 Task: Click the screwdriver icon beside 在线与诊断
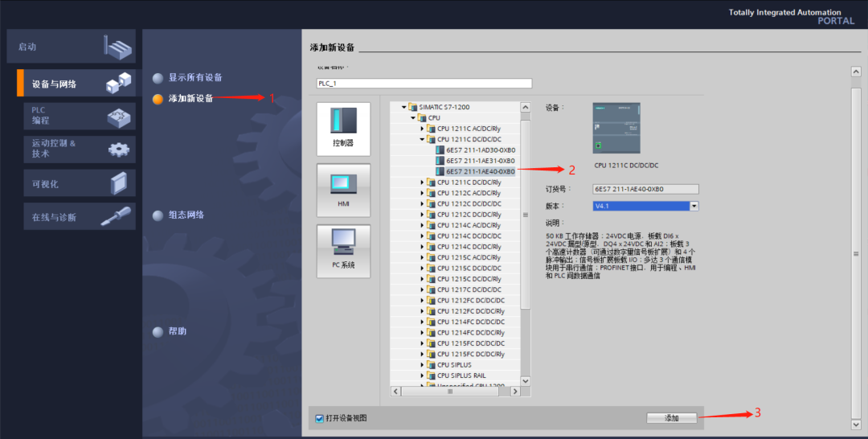[116, 216]
